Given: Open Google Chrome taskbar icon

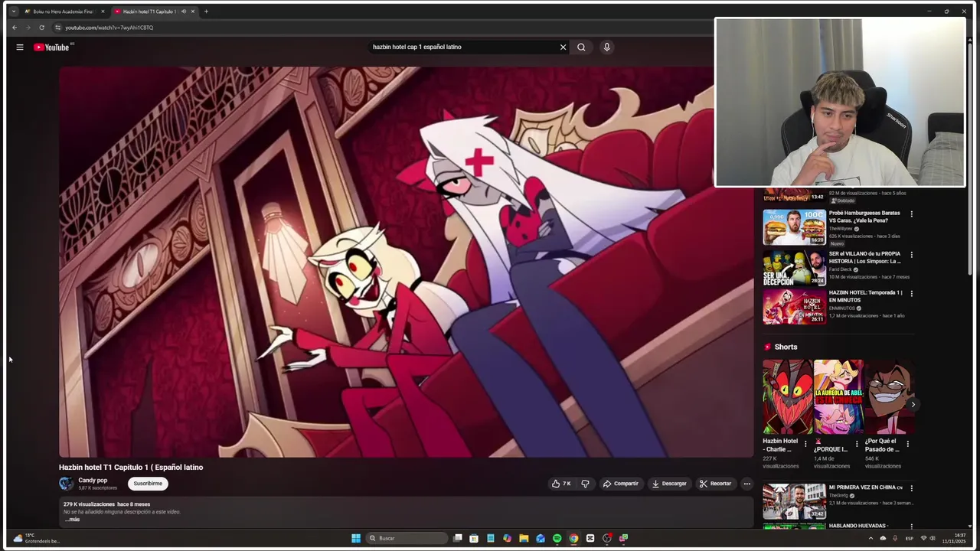Looking at the screenshot, I should pyautogui.click(x=573, y=538).
